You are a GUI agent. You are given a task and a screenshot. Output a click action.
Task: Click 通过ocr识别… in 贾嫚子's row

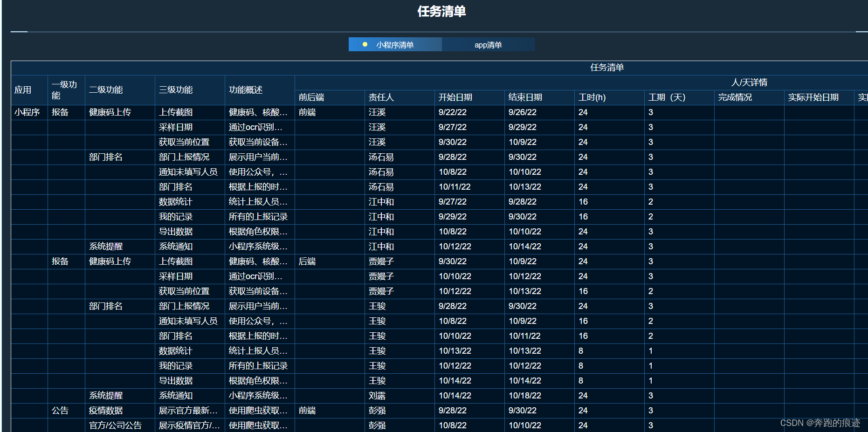coord(260,276)
